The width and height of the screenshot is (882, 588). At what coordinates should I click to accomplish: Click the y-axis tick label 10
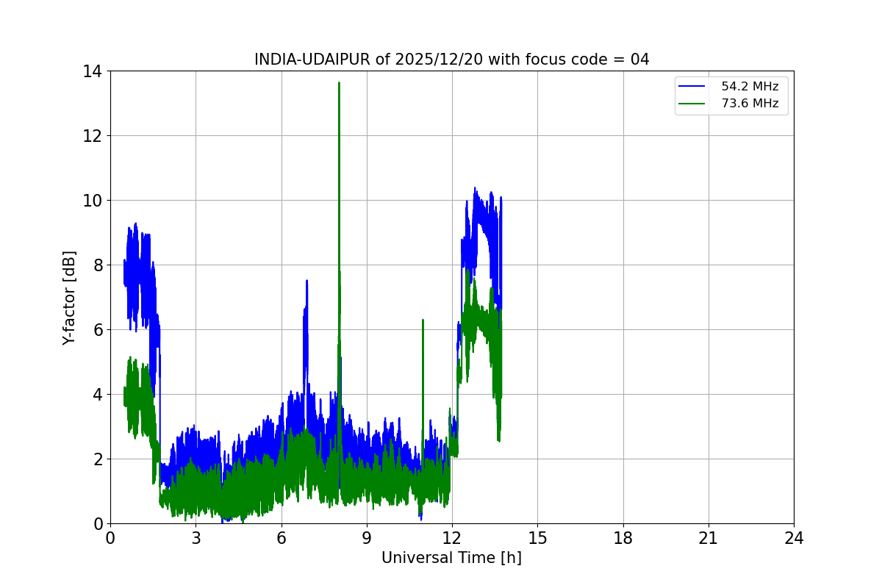[92, 201]
